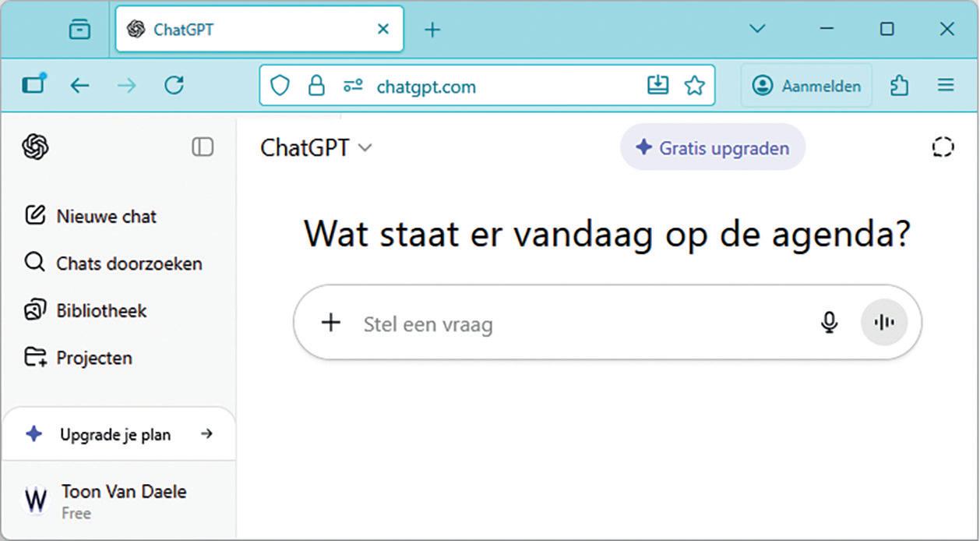The image size is (980, 541).
Task: Click the sparkle icon in Upgrade je plan
Action: point(33,434)
